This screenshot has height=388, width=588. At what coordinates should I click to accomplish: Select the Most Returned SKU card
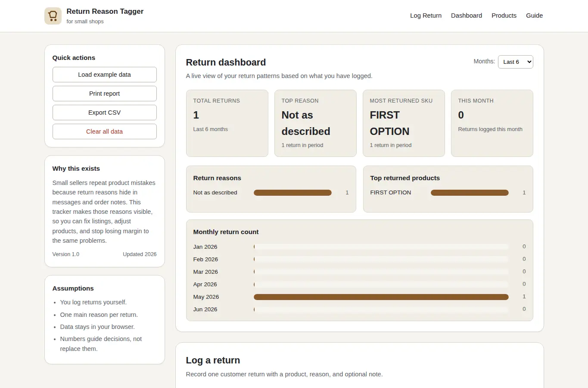click(404, 123)
